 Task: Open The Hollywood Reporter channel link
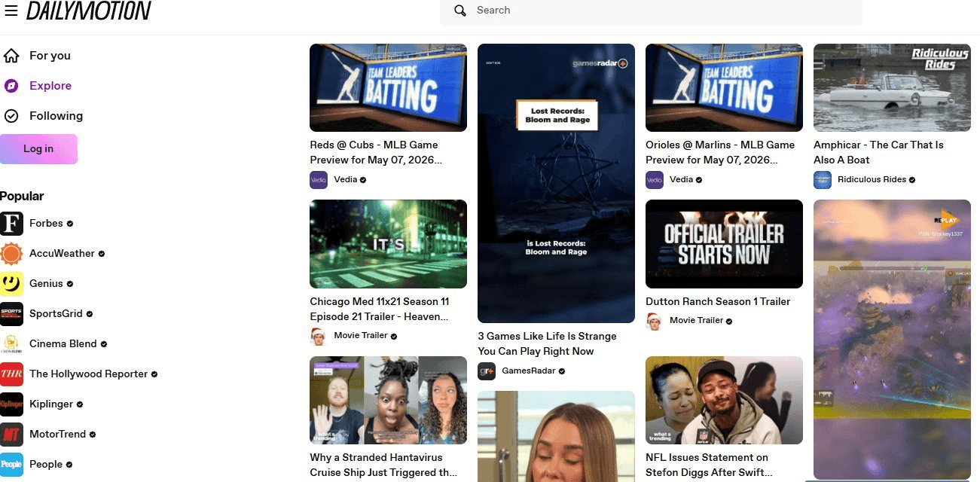point(88,374)
